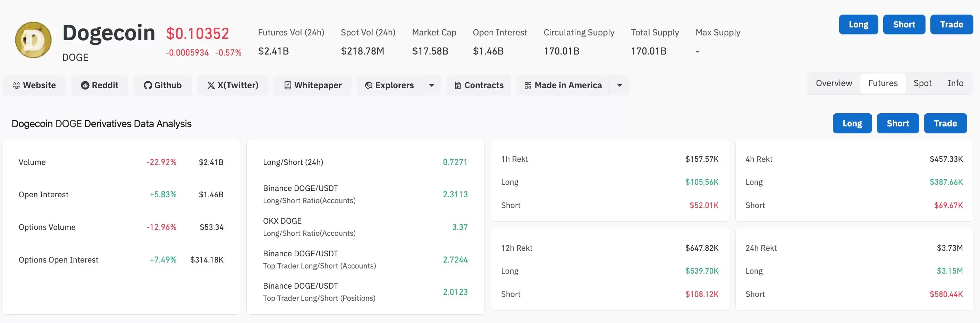Screen dimensions: 980x323
Task: Open the Whitepaper document icon
Action: [288, 85]
